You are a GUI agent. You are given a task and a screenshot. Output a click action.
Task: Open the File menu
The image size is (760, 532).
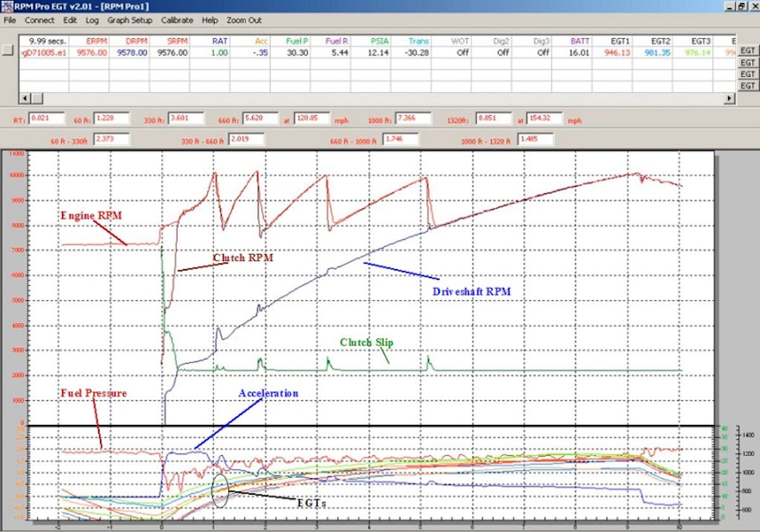(10, 20)
